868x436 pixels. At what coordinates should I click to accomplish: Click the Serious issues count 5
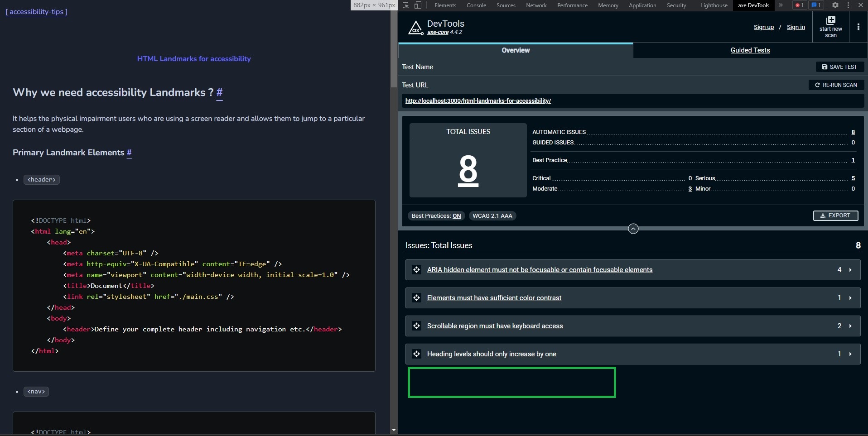click(853, 178)
